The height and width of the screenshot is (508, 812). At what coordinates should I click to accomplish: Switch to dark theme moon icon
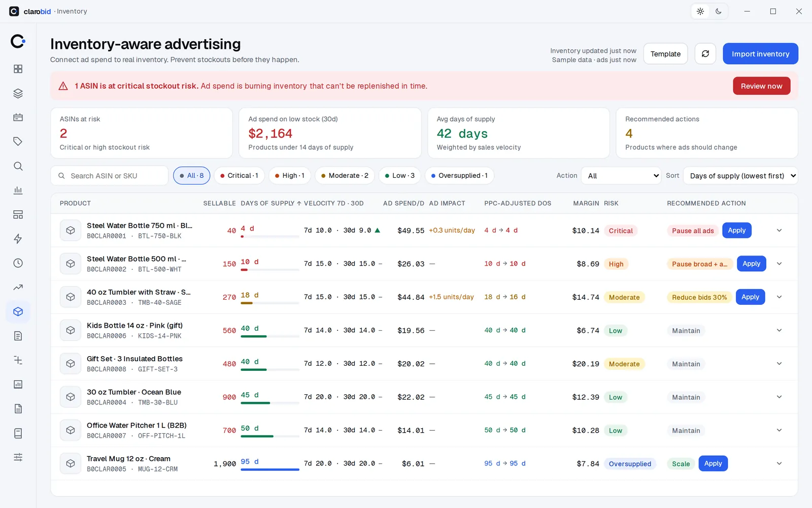point(719,11)
